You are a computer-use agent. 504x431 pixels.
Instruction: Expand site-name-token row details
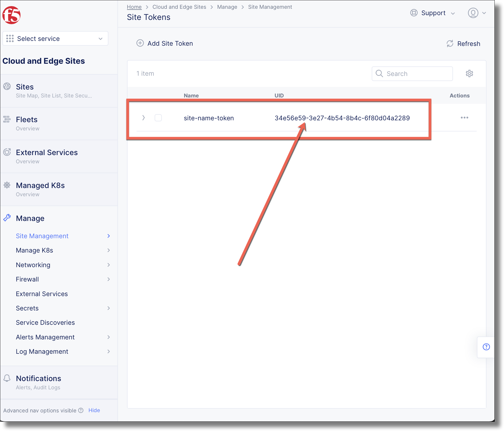(143, 118)
